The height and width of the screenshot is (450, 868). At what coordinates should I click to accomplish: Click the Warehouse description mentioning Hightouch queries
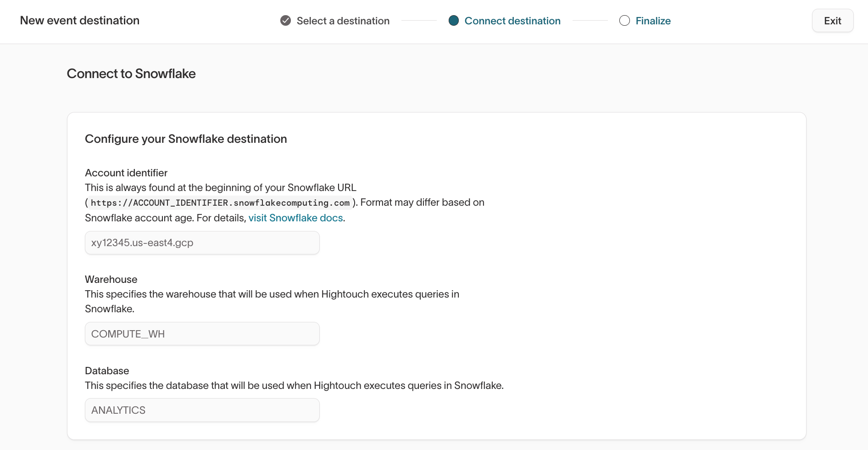pyautogui.click(x=272, y=294)
